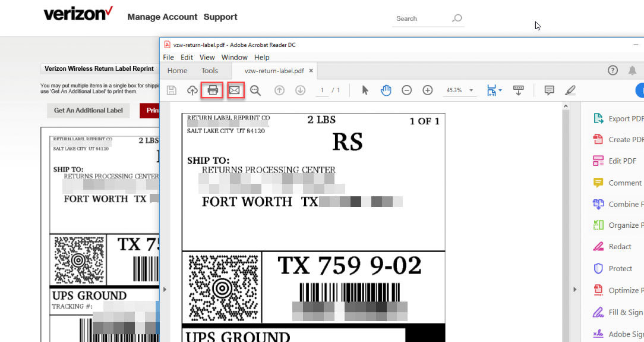The image size is (644, 342).
Task: Collapse the right tools pane arrow
Action: 574,290
